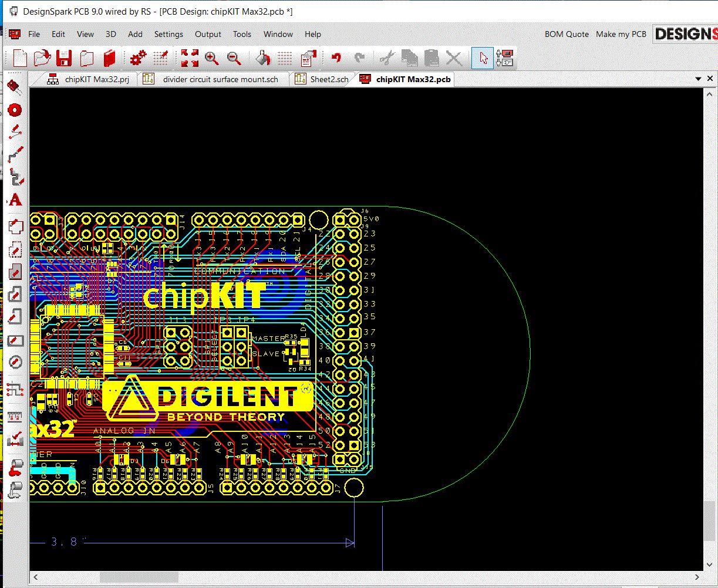The image size is (718, 588).
Task: Click the BOM Quote button
Action: [566, 34]
